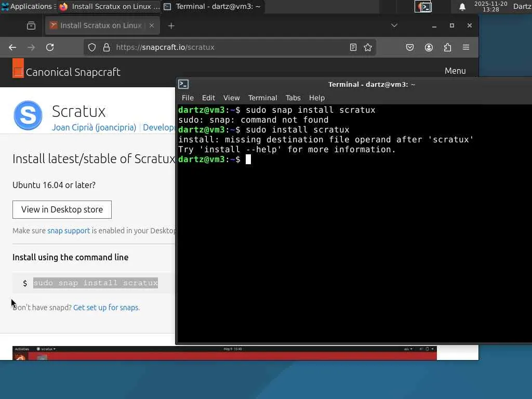
Task: Select the Install Scratux on Linux tab
Action: click(x=102, y=25)
